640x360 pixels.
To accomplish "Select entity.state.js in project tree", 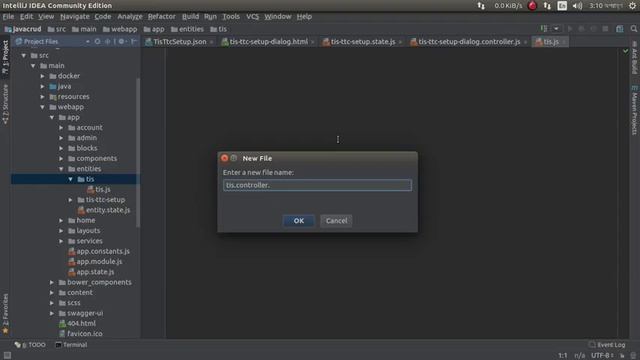I will click(x=104, y=210).
